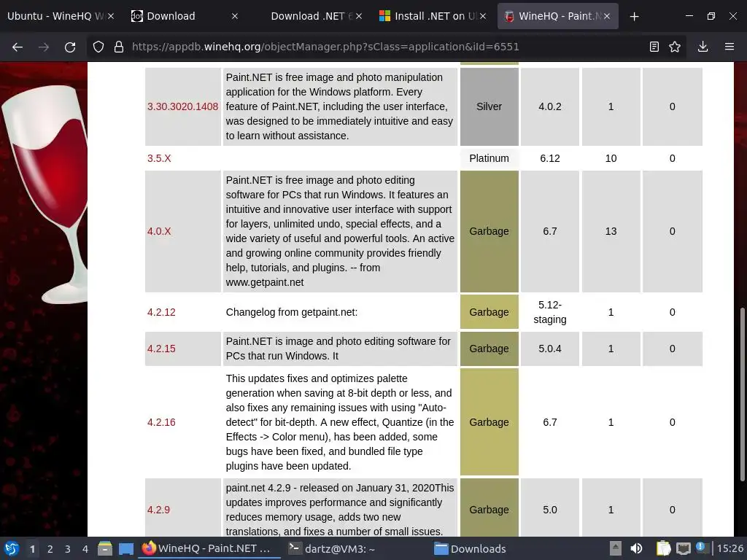Open version 4.2.15 link

[x=161, y=349]
